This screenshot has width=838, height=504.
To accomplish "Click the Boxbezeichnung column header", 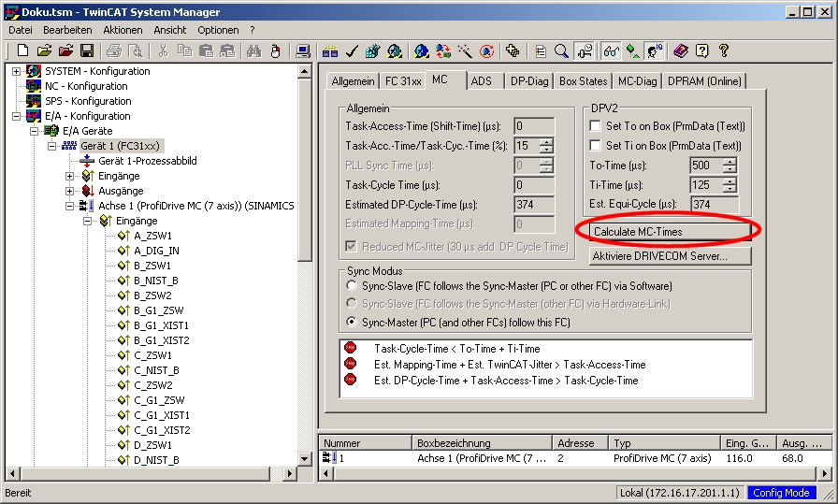I will (482, 443).
